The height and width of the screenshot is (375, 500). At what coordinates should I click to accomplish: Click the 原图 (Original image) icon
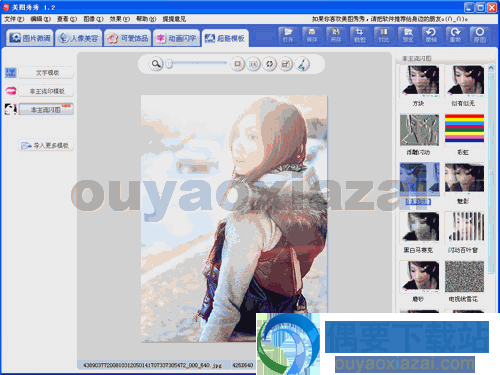pos(480,35)
